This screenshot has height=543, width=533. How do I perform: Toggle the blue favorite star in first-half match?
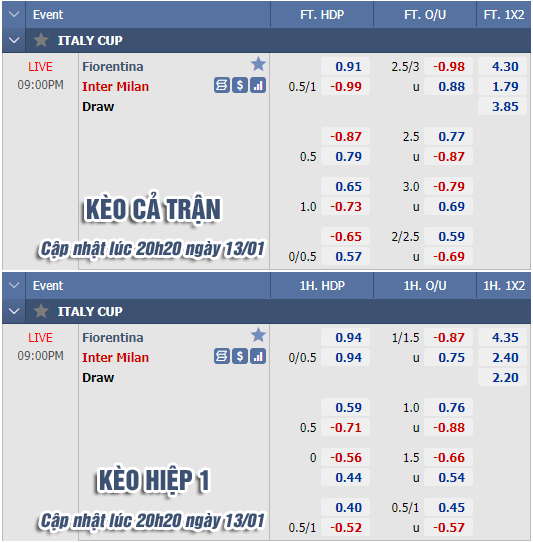click(258, 335)
